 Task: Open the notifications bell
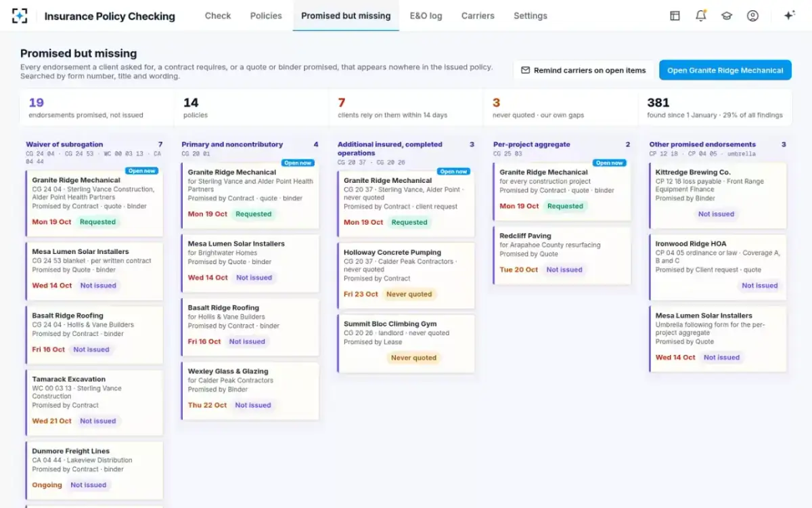click(x=701, y=16)
